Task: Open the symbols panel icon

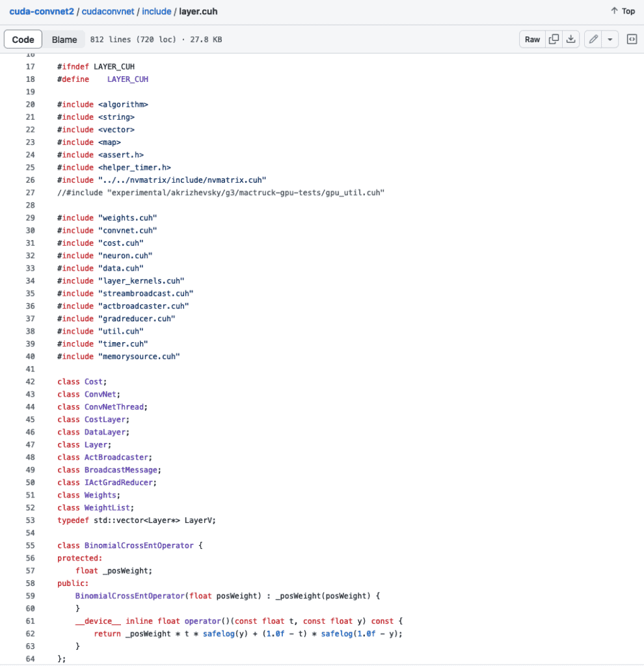Action: [631, 39]
